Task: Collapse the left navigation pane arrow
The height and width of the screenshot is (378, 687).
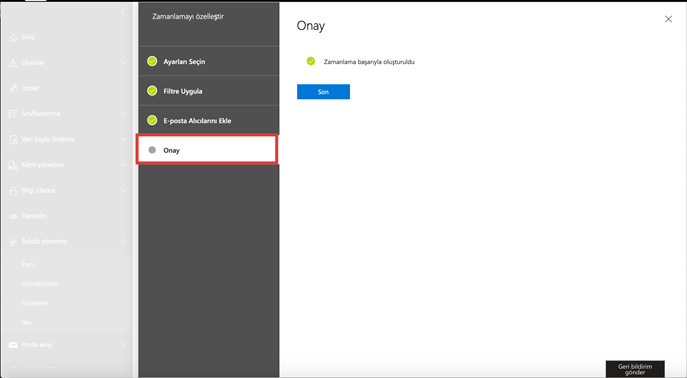Action: pyautogui.click(x=123, y=13)
